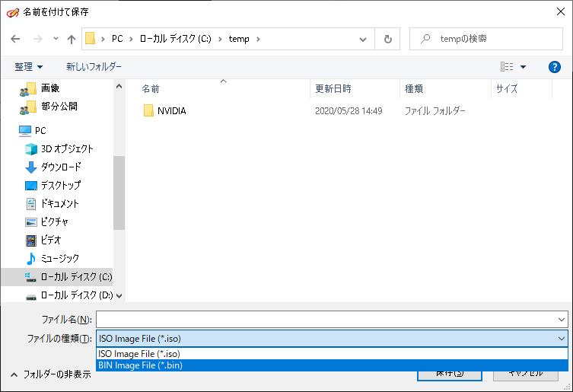The width and height of the screenshot is (573, 392).
Task: Focus the tempの検索 search box
Action: pos(486,39)
